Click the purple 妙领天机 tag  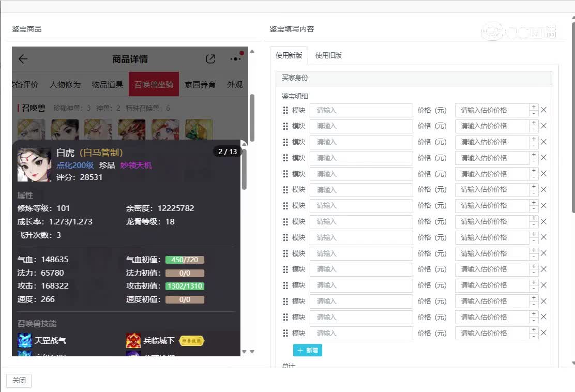136,165
